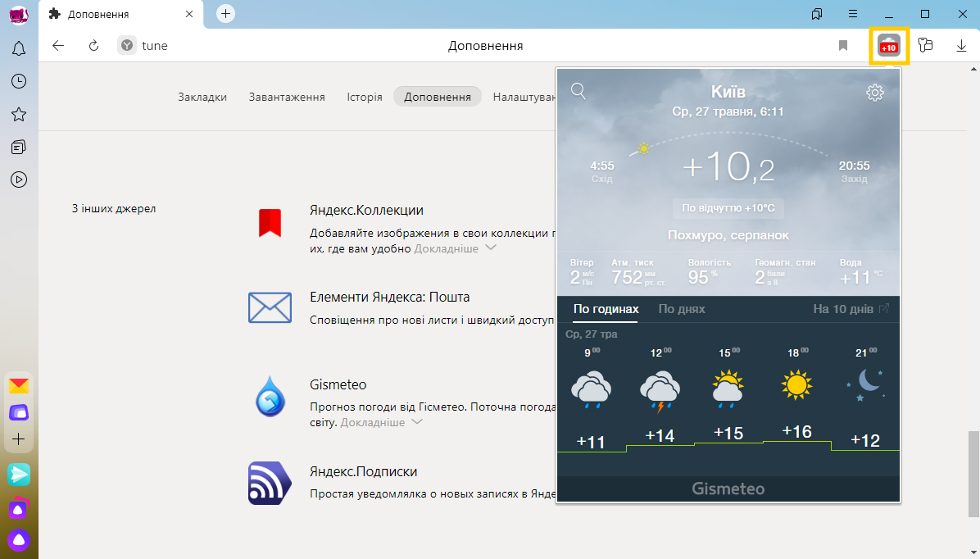Click the 21:00 moon forecast icon

tap(865, 384)
